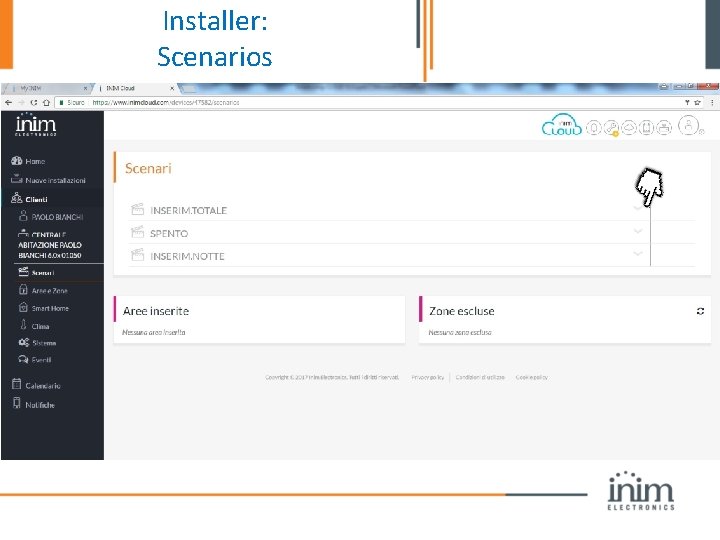720x540 pixels.
Task: Open Clima section
Action: 40,326
